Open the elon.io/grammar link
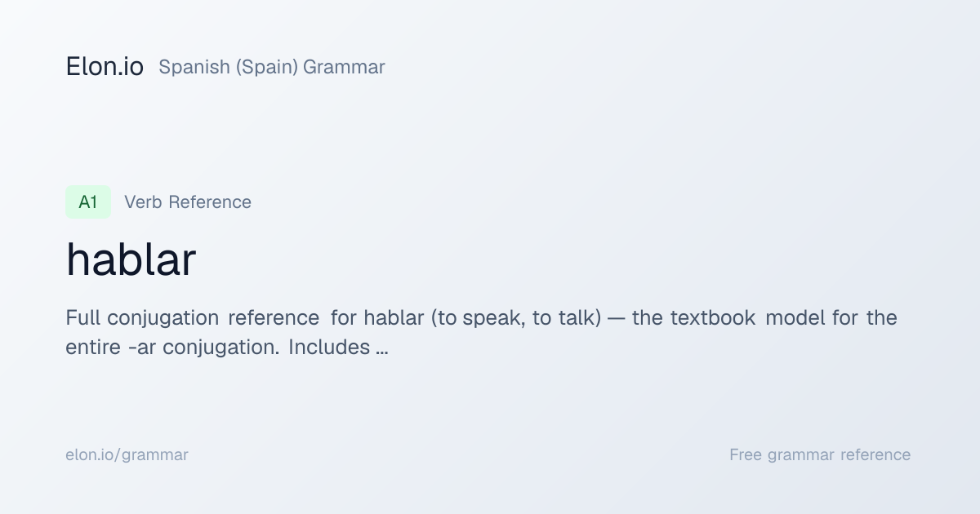This screenshot has height=514, width=980. click(127, 454)
